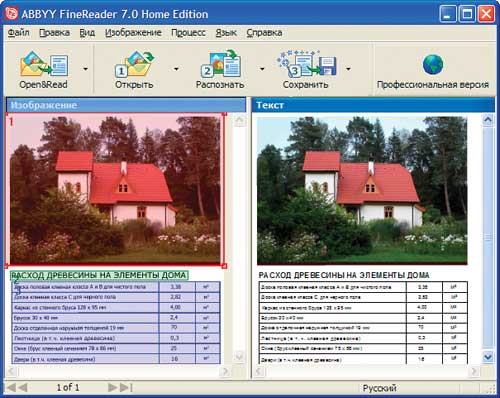
Task: Click the Open&Read toolbar icon
Action: pyautogui.click(x=44, y=64)
